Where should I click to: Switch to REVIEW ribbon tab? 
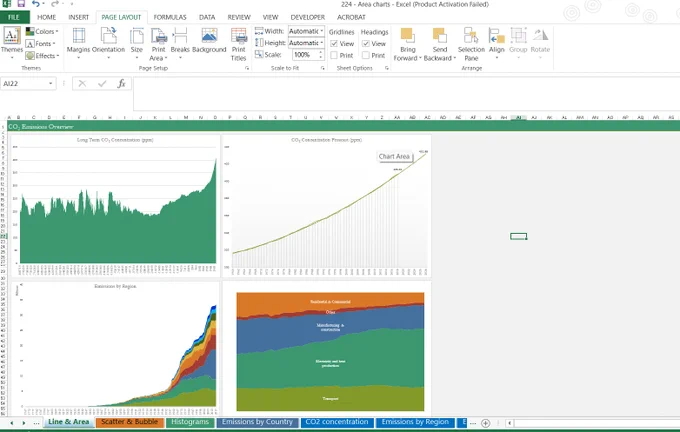(x=239, y=17)
